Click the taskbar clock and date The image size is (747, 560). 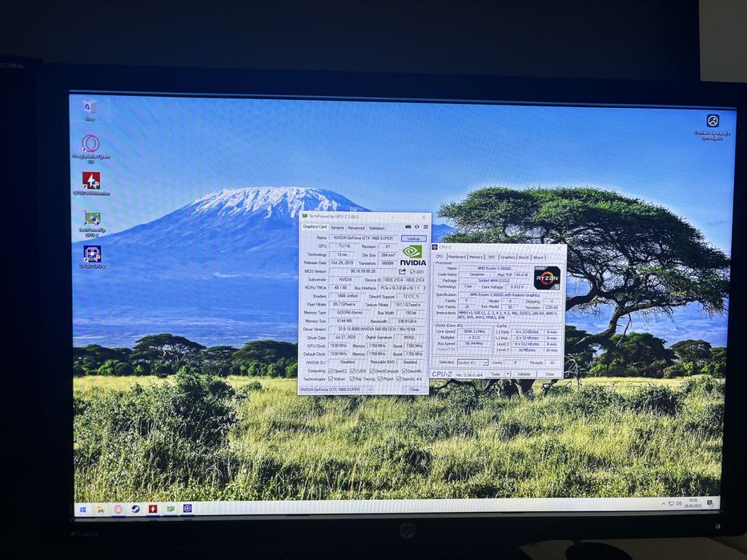click(x=693, y=503)
